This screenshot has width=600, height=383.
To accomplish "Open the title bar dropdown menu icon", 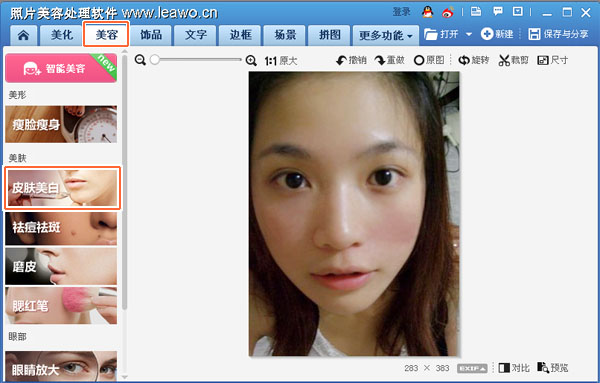I will pos(518,12).
